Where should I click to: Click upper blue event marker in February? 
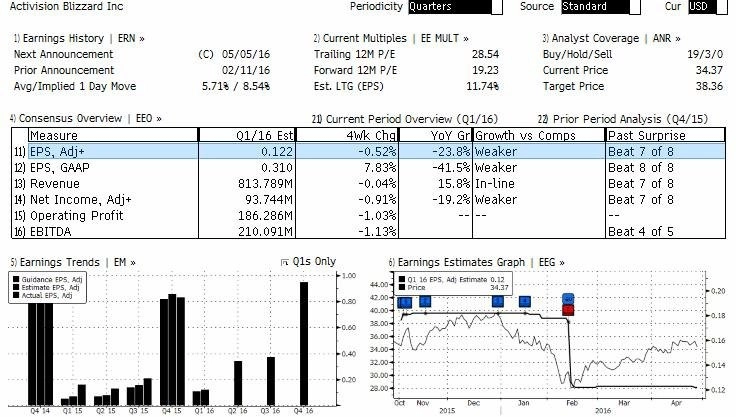[568, 299]
